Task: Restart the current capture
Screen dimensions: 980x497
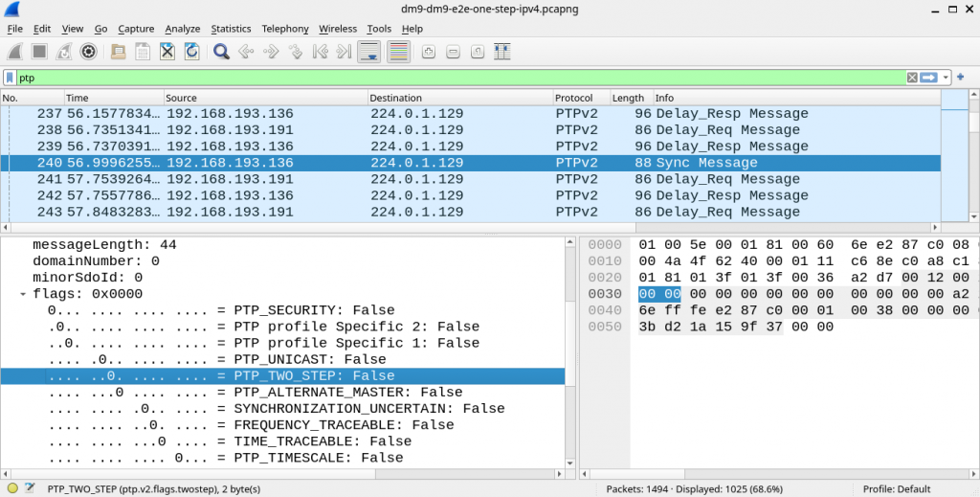Action: pyautogui.click(x=64, y=52)
